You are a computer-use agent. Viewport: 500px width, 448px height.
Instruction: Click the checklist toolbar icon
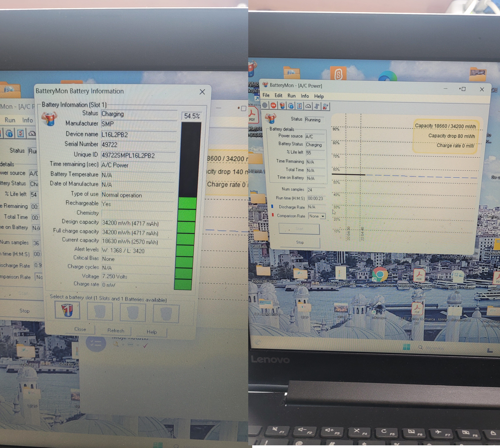pos(299,106)
